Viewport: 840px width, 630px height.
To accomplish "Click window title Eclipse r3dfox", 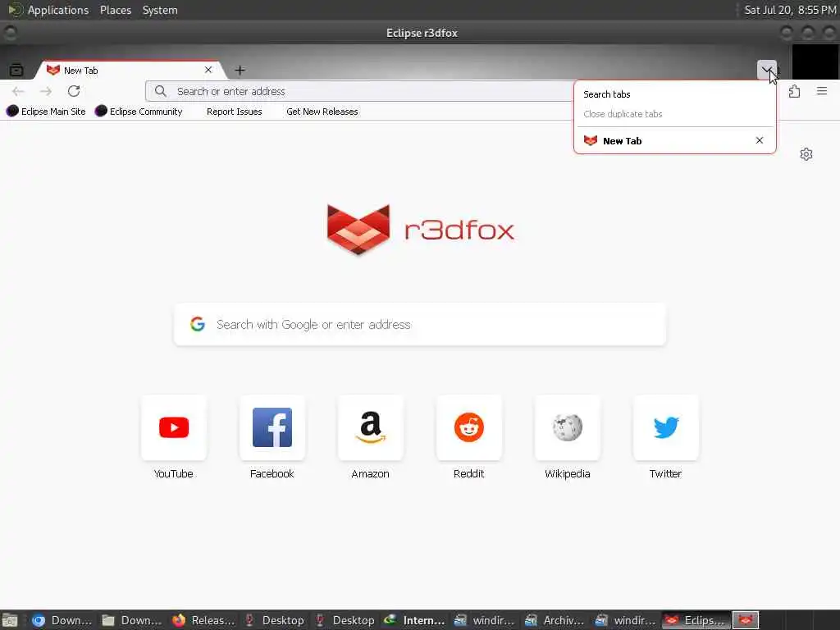I will 422,33.
